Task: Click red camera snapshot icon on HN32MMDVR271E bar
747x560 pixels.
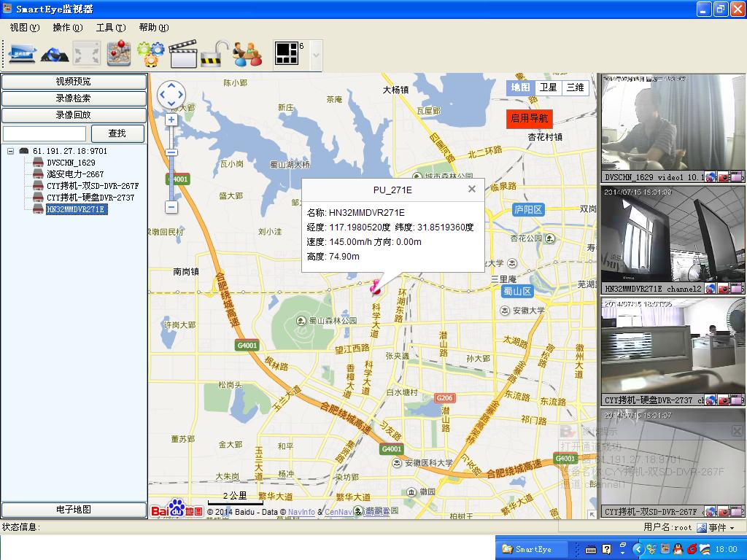Action: click(724, 289)
